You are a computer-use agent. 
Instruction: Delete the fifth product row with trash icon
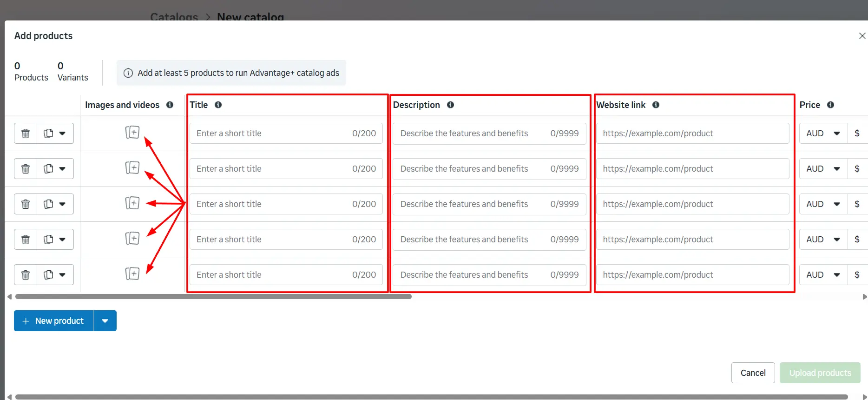coord(26,275)
